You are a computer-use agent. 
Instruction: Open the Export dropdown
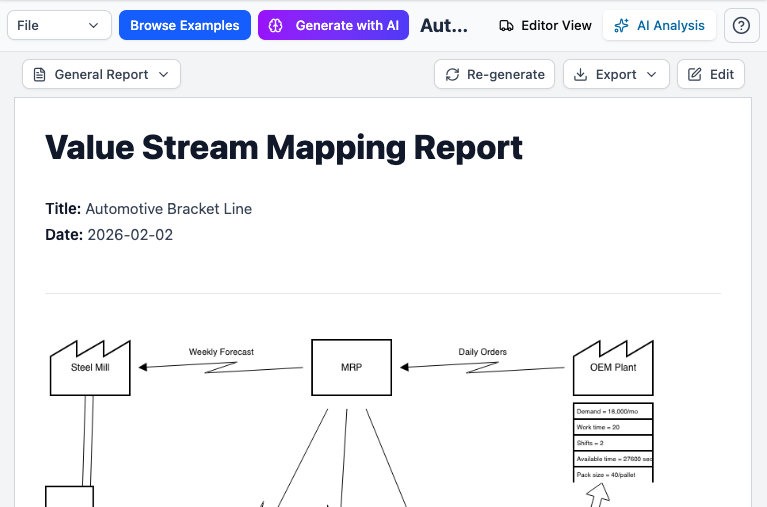(x=616, y=74)
